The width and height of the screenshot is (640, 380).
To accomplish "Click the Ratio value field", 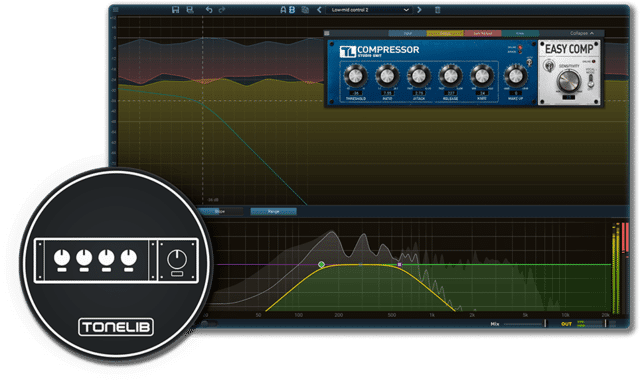I will (x=387, y=93).
